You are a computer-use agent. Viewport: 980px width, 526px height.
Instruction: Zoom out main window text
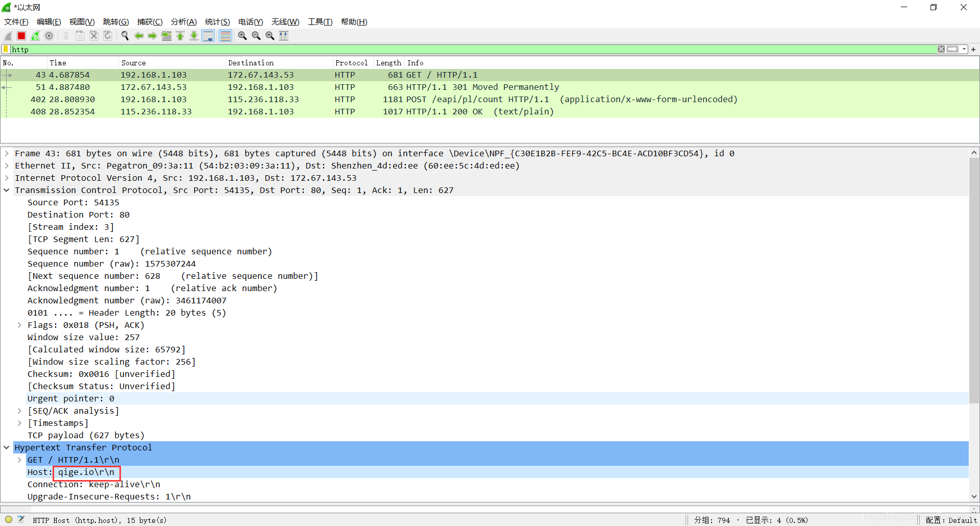pyautogui.click(x=256, y=36)
